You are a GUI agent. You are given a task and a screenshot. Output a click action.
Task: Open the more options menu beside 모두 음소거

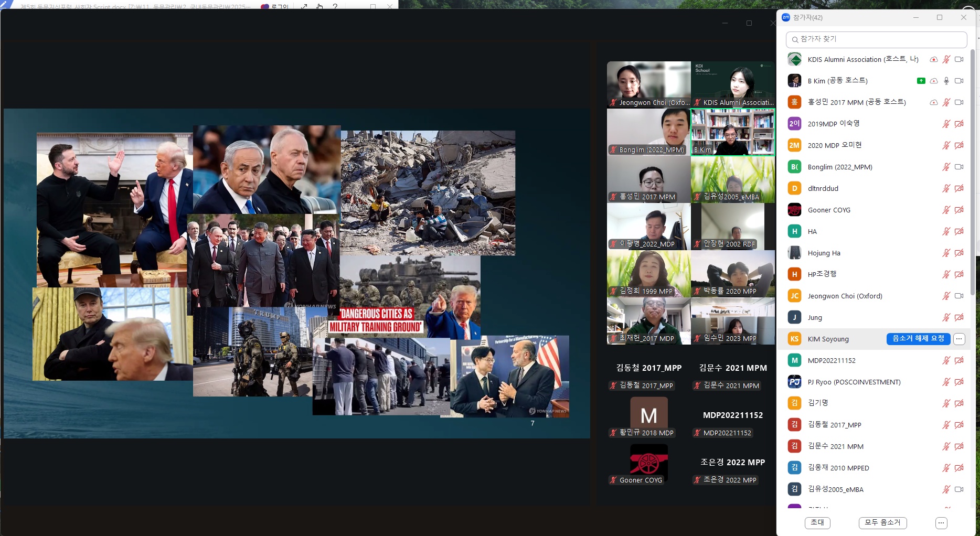[x=941, y=523]
